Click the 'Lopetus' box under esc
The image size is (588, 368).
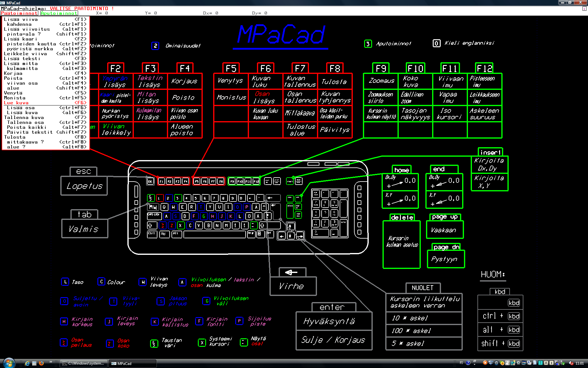pyautogui.click(x=84, y=186)
